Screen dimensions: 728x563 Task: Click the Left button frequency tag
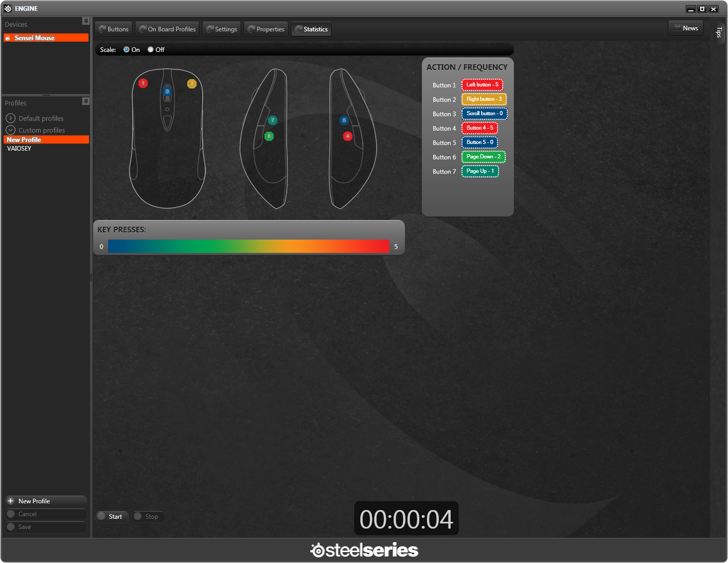coord(482,85)
